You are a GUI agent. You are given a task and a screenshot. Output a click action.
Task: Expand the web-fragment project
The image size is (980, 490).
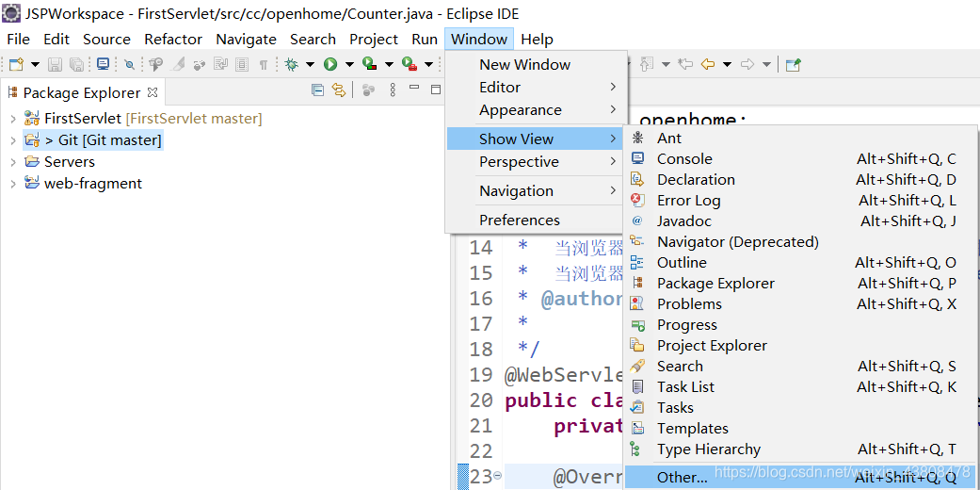point(13,184)
